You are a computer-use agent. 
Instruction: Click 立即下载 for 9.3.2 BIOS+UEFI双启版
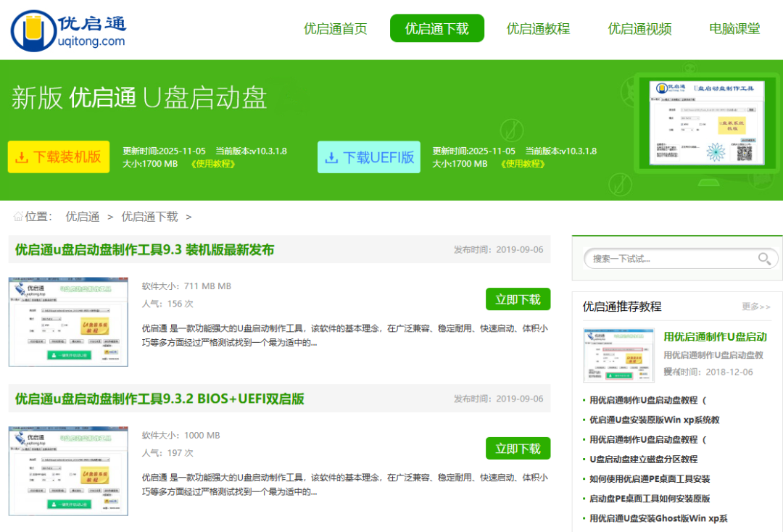518,448
